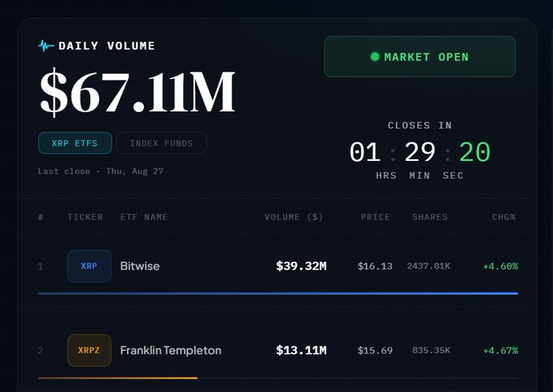Open the Franklin Templeton ETF row

point(277,351)
